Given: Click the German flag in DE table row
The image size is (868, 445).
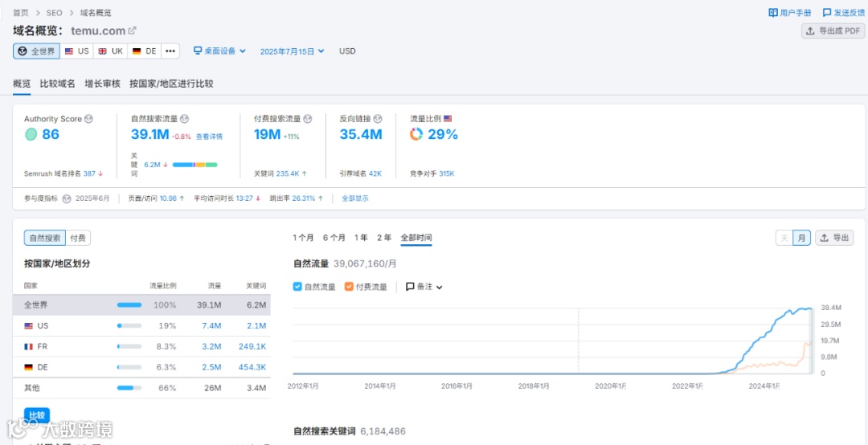Looking at the screenshot, I should coord(29,368).
